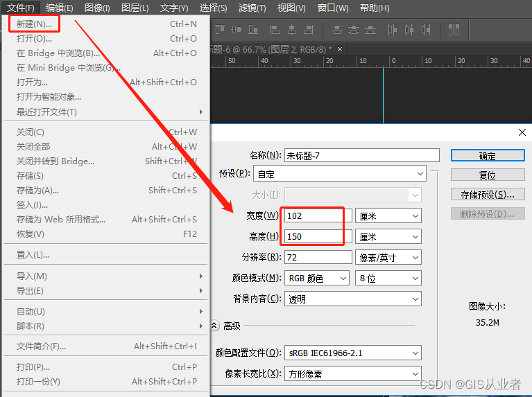Choose 新建(N)... from the File menu

pos(106,24)
